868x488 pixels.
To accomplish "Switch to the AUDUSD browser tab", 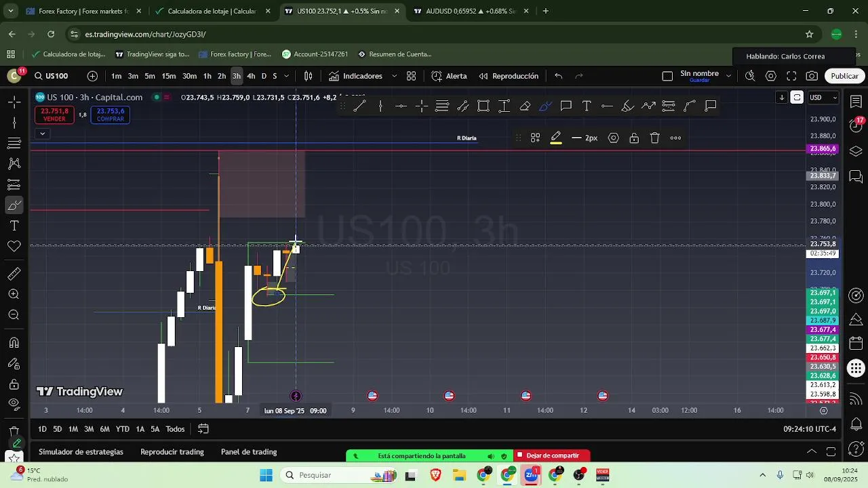I will [471, 11].
